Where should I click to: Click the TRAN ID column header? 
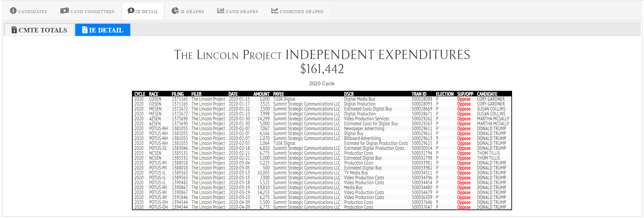[419, 94]
